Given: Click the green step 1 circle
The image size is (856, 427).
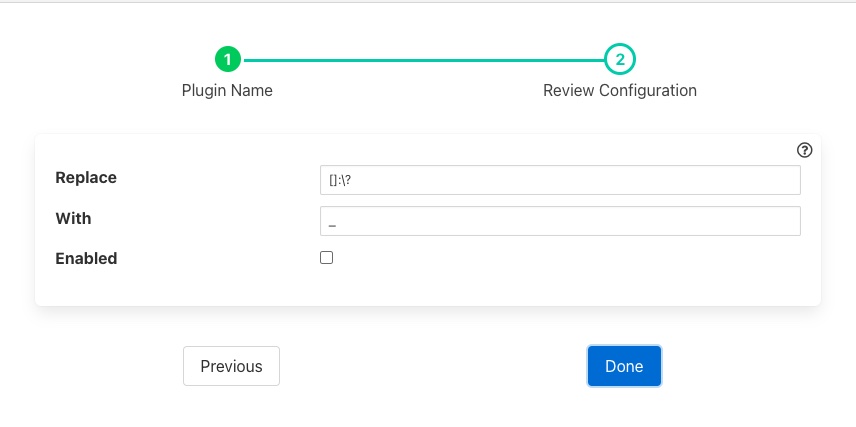Looking at the screenshot, I should [227, 60].
